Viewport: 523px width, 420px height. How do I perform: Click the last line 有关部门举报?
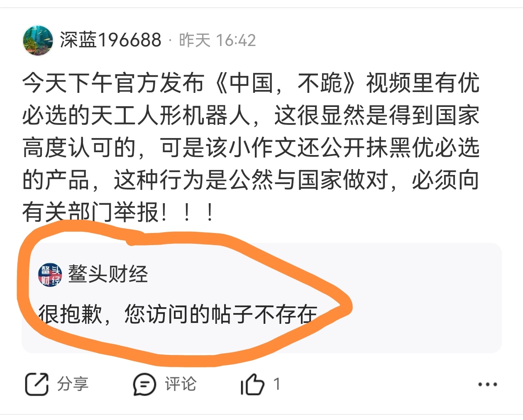pyautogui.click(x=120, y=212)
